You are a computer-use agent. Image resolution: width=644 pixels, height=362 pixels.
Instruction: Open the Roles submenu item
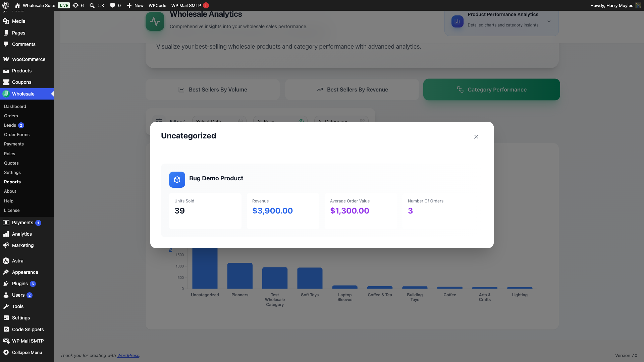tap(10, 154)
